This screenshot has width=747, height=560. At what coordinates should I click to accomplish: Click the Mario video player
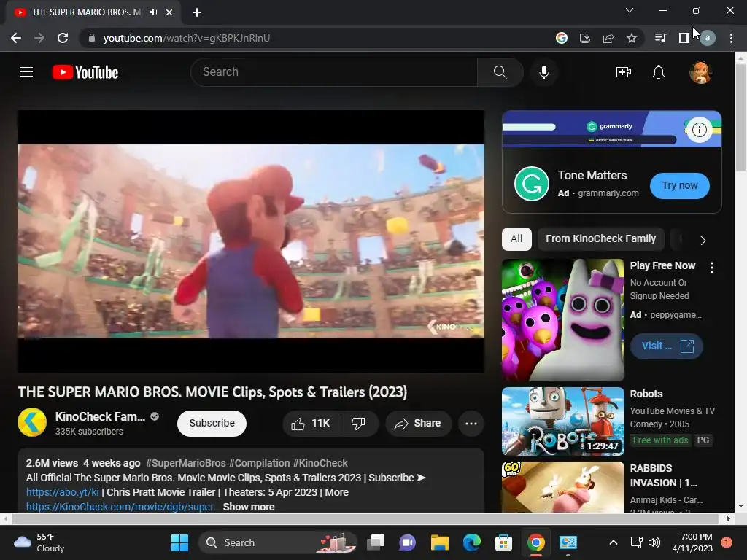coord(251,241)
